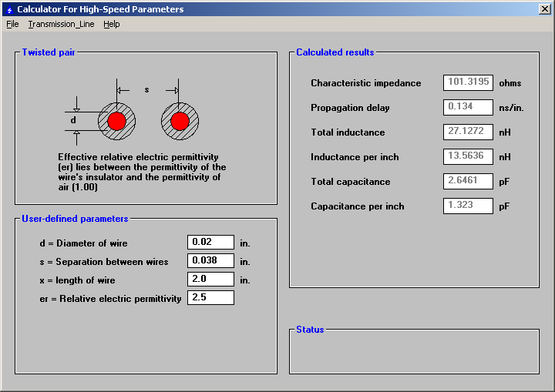The width and height of the screenshot is (555, 392).
Task: Click the application icon in the title bar
Action: point(9,9)
